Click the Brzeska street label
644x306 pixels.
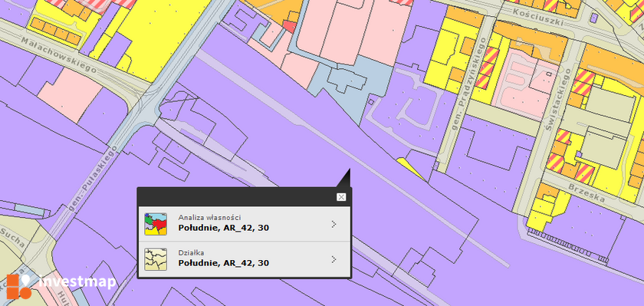pyautogui.click(x=587, y=193)
